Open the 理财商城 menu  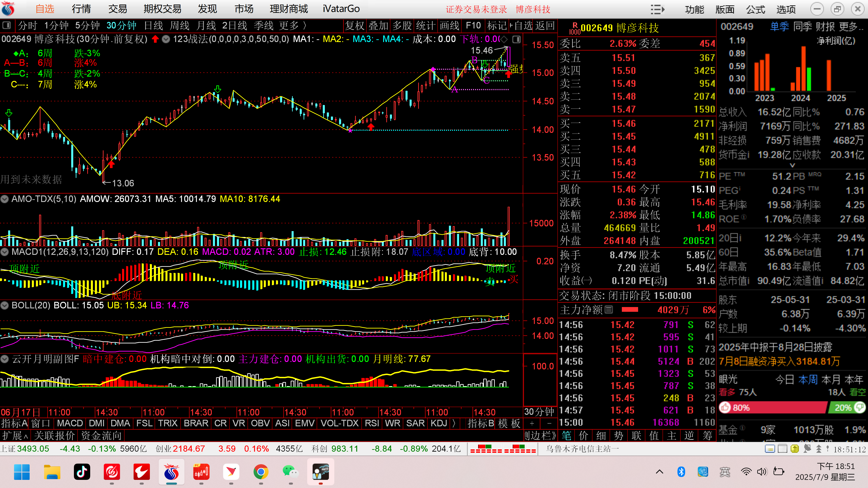289,9
